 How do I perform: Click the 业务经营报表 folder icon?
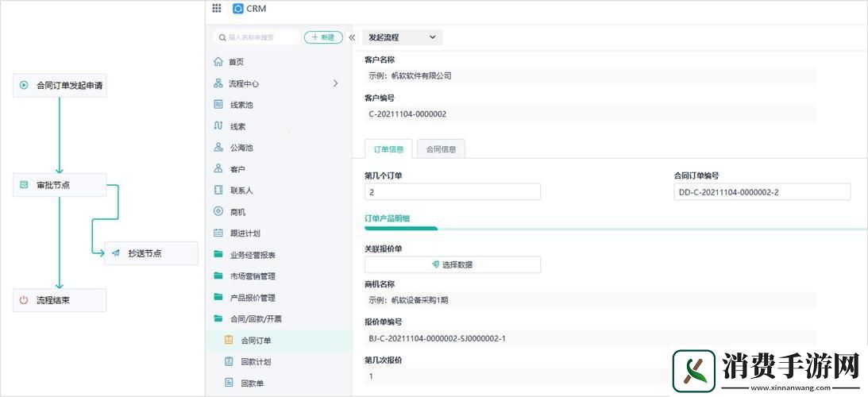click(x=218, y=255)
